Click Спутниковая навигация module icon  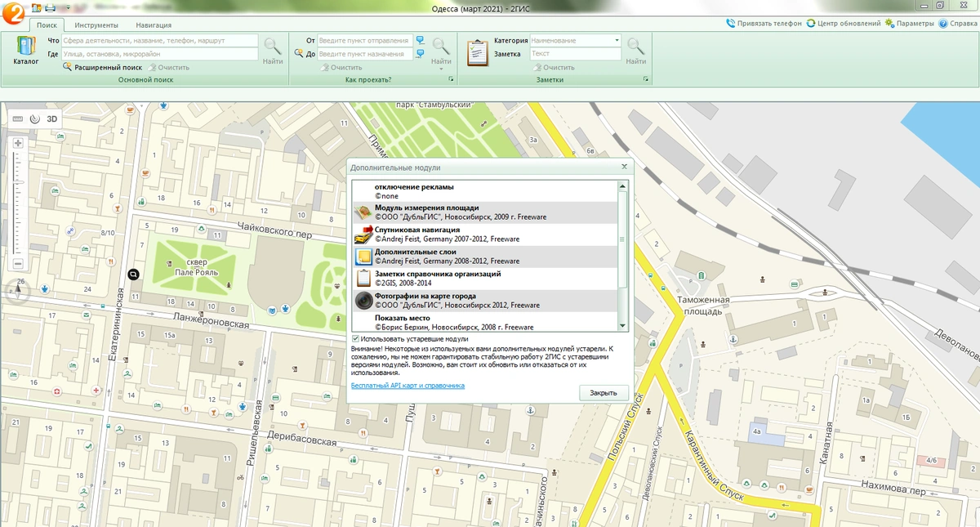pos(363,234)
